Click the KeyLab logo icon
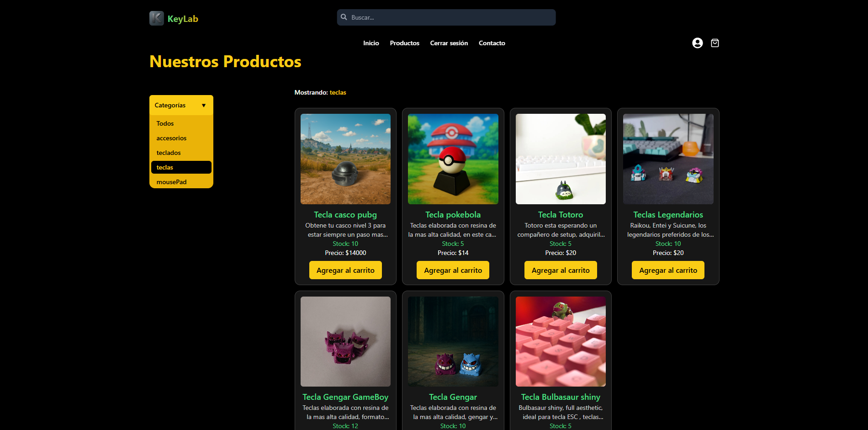Viewport: 868px width, 430px height. [157, 18]
